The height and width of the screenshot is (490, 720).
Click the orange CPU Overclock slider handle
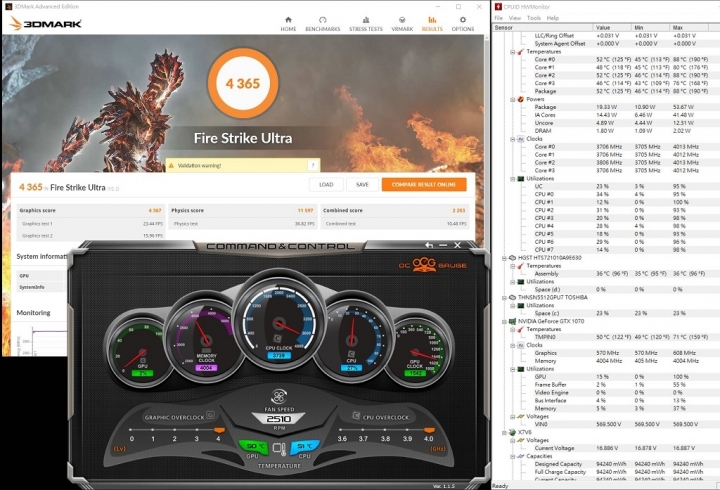coord(429,430)
